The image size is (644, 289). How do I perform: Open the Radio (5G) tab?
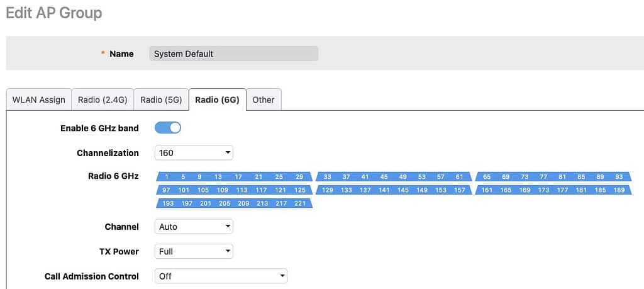(x=161, y=99)
